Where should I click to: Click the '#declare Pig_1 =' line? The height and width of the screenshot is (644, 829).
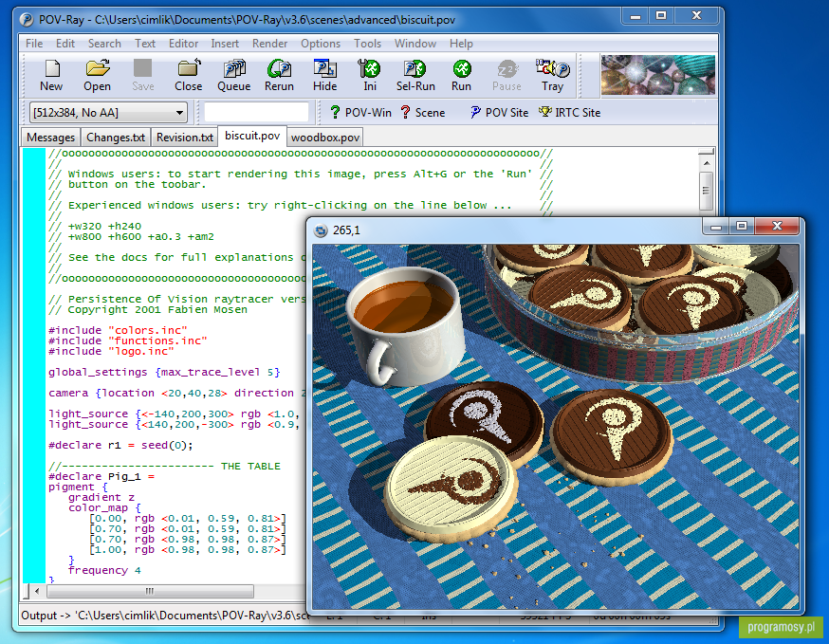tap(101, 476)
